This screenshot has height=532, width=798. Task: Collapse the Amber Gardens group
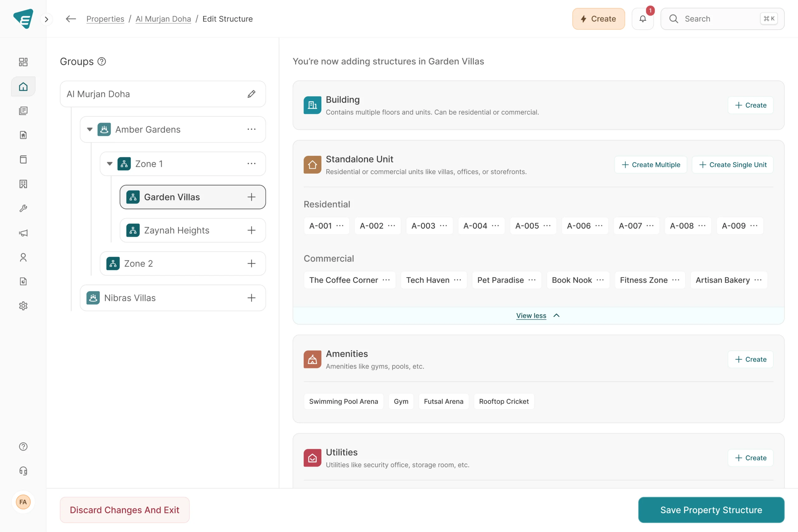89,129
